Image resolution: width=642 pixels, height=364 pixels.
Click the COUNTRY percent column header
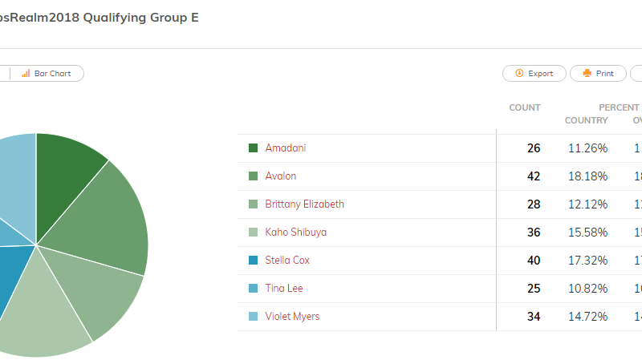point(587,120)
